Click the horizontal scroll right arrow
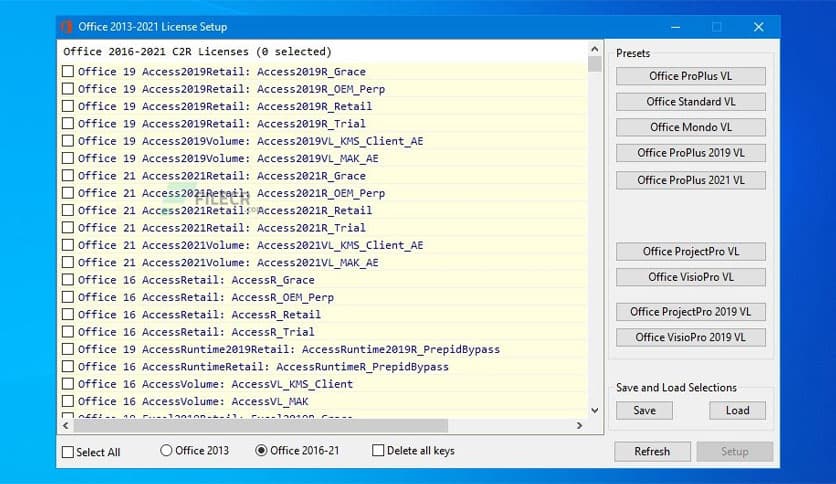The height and width of the screenshot is (484, 836). pos(580,425)
